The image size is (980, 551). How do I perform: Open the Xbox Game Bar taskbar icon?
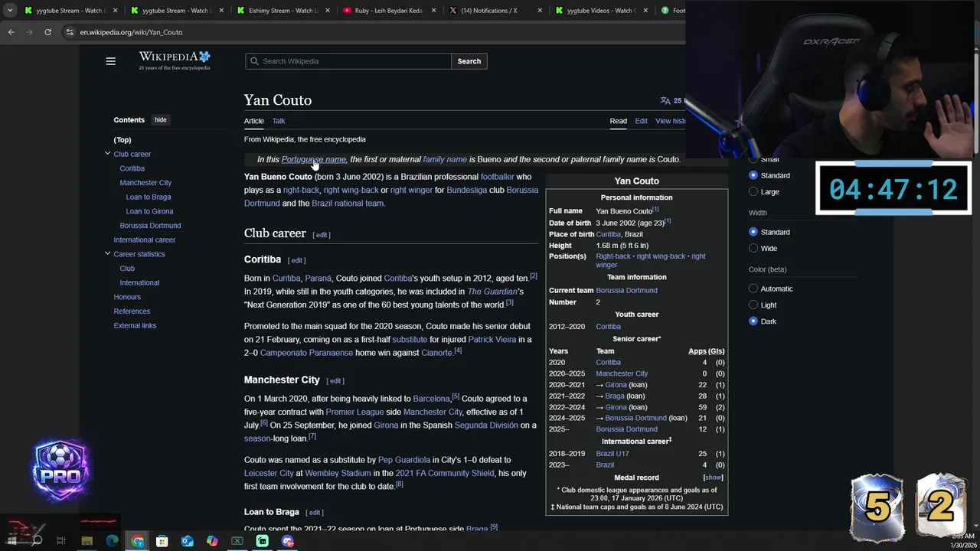point(237,541)
